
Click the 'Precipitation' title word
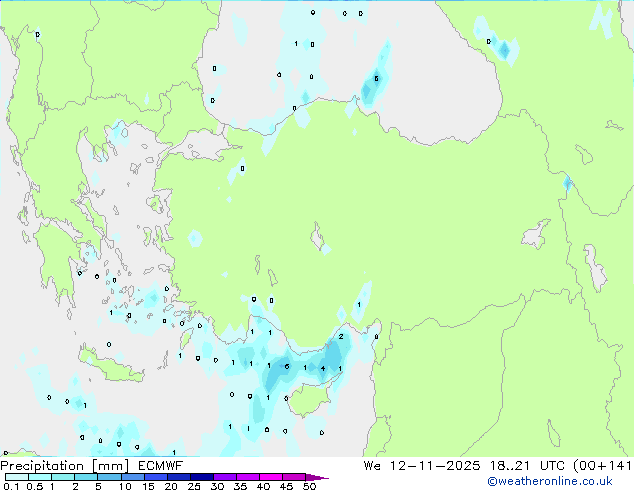click(x=42, y=466)
